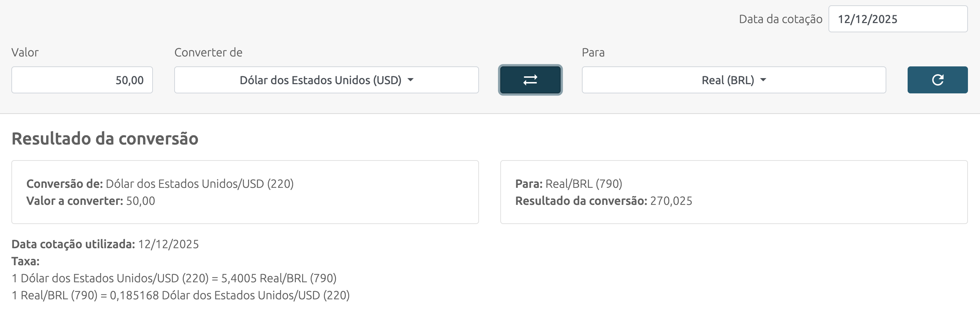Click the teal refresh button at far right
The height and width of the screenshot is (316, 980).
937,80
